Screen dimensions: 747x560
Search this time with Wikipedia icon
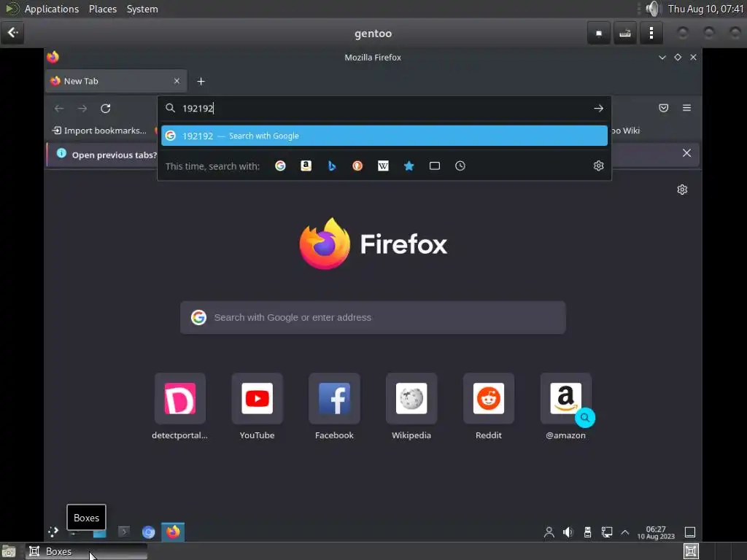click(383, 166)
